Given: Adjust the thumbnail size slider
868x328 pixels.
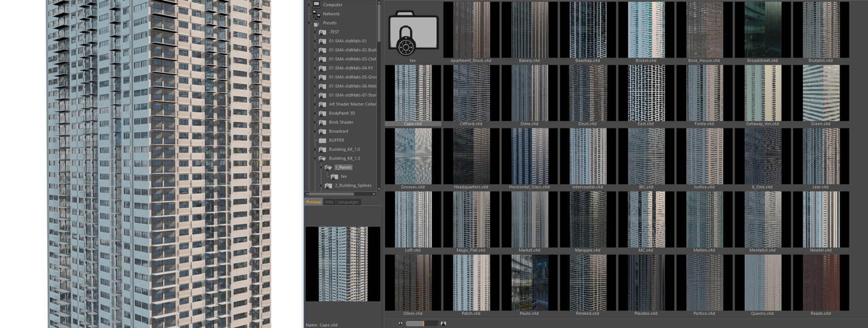Looking at the screenshot, I should [x=421, y=324].
